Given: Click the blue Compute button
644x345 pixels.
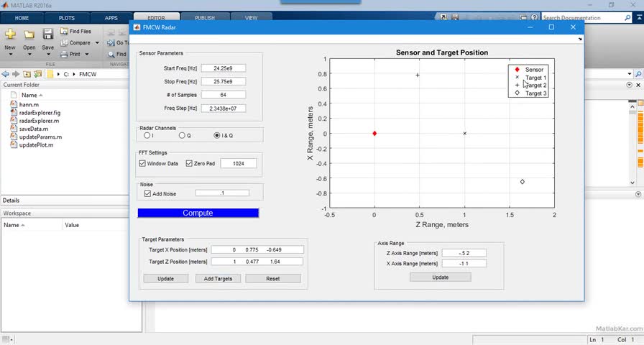Looking at the screenshot, I should click(x=198, y=213).
